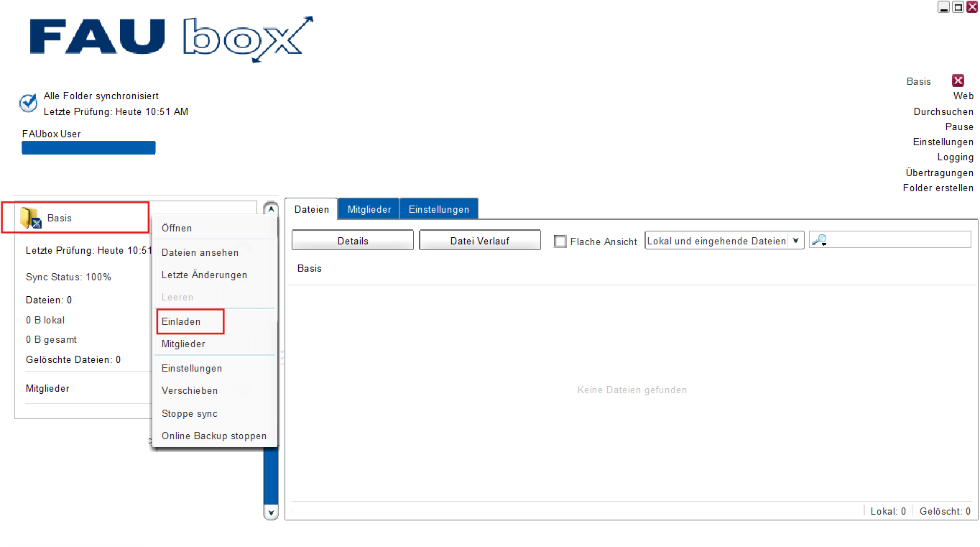Screen dimensions: 980x547
Task: Click the Lokal: 0 status entry
Action: [x=888, y=511]
